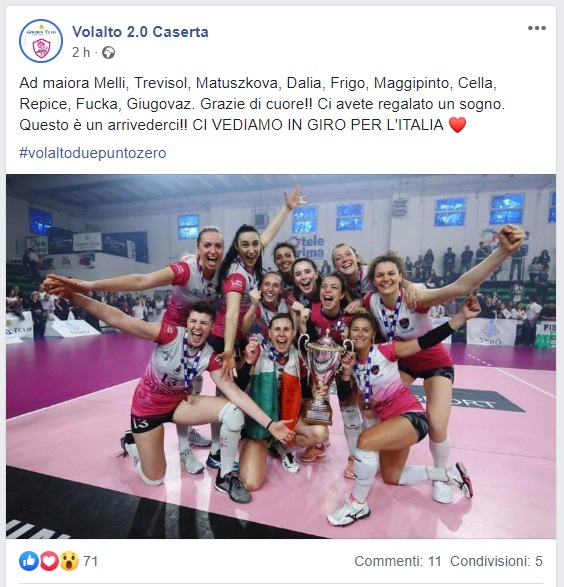Viewport: 564px width, 587px height.
Task: Click the shield logo inside the page avatar
Action: pyautogui.click(x=42, y=49)
